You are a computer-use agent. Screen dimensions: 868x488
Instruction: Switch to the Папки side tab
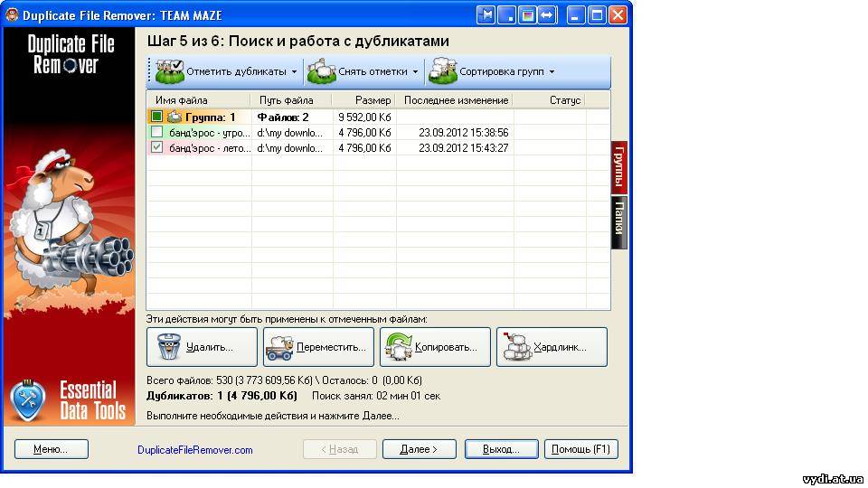(618, 221)
